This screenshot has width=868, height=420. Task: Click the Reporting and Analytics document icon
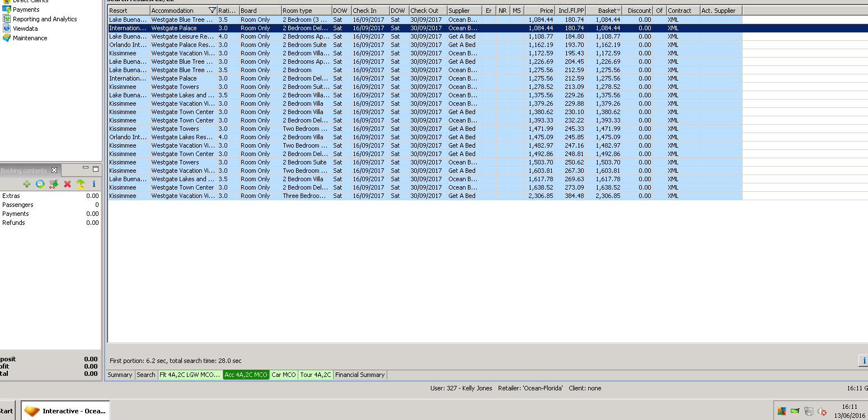[7, 19]
